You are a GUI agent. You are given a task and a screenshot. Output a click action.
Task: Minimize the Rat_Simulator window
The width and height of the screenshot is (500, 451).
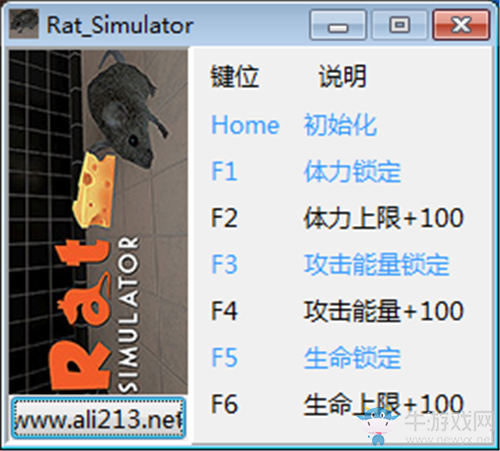pyautogui.click(x=338, y=25)
